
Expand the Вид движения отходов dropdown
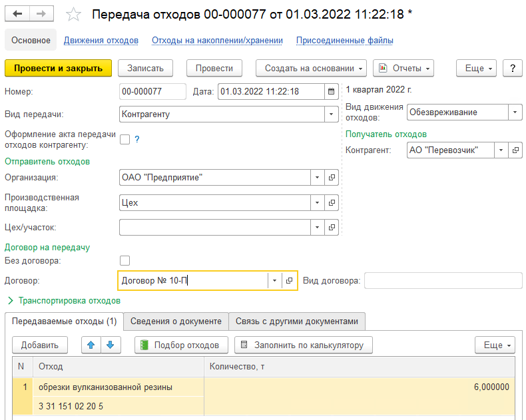(515, 112)
